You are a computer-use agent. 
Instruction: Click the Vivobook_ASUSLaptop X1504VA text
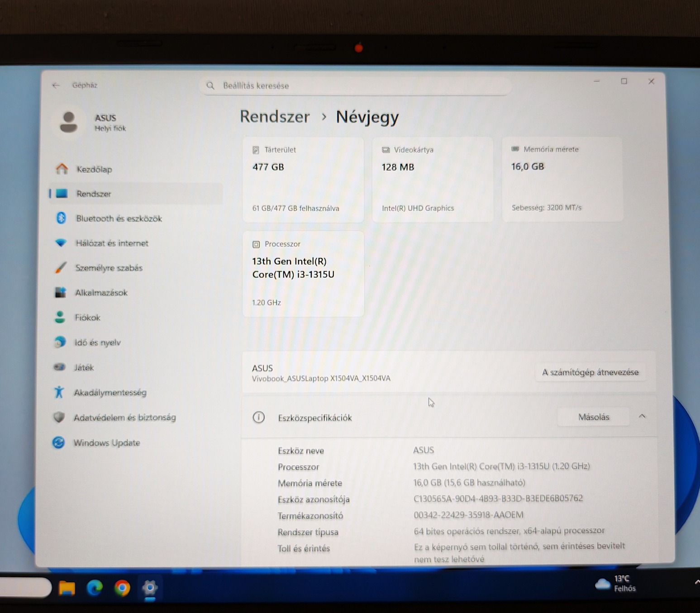coord(321,378)
